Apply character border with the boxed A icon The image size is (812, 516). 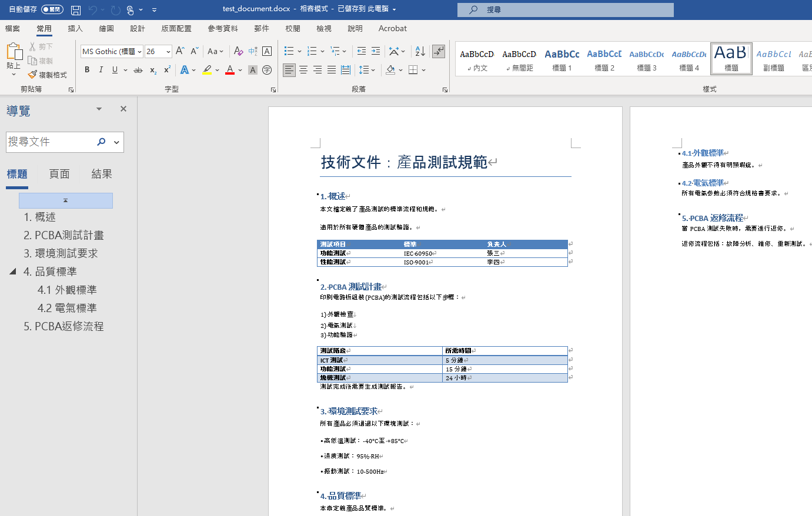(267, 51)
